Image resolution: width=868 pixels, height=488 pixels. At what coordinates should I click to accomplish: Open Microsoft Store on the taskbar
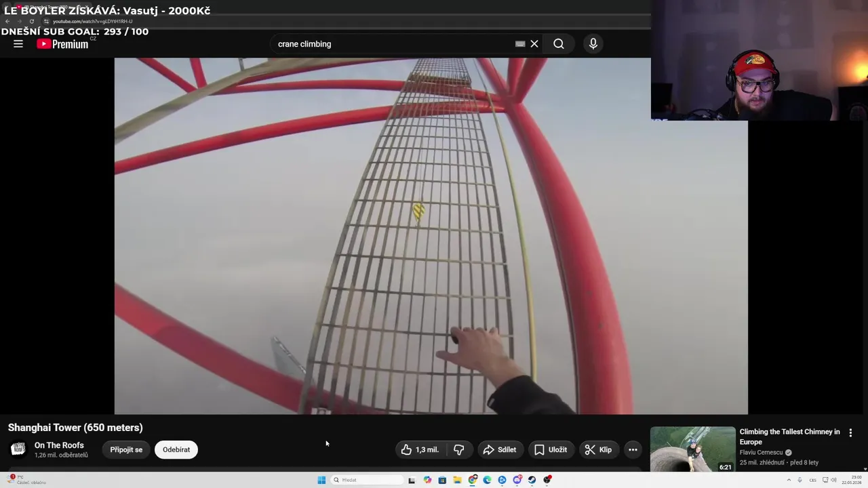[x=442, y=480]
